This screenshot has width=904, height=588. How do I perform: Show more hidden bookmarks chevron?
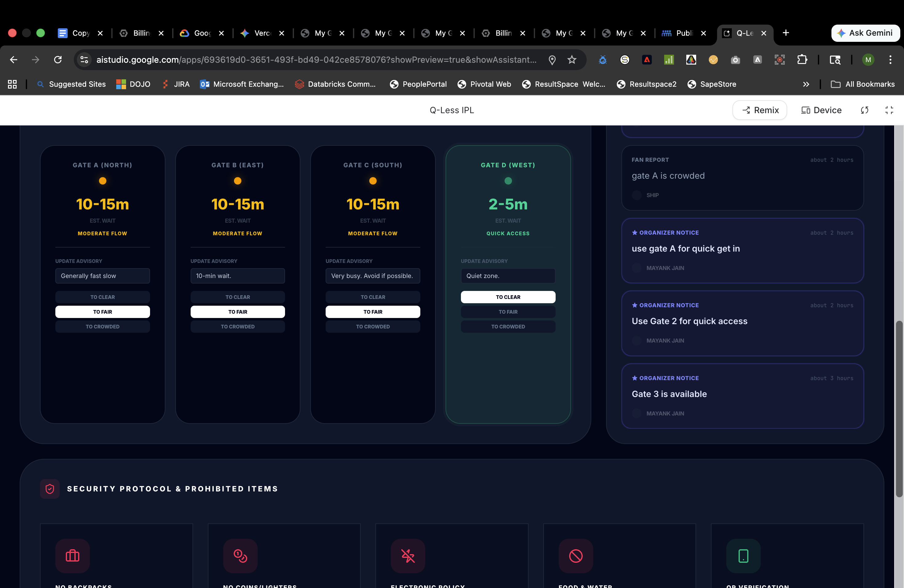(x=806, y=84)
